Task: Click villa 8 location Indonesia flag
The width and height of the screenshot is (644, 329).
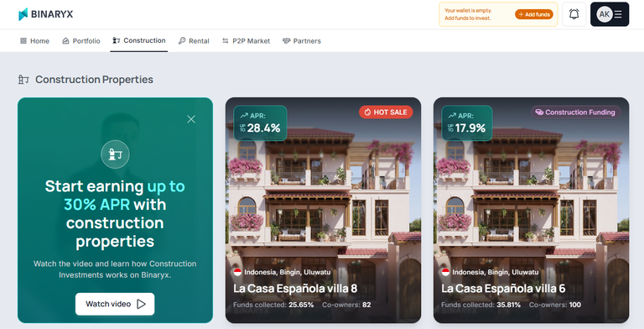Action: [x=237, y=272]
